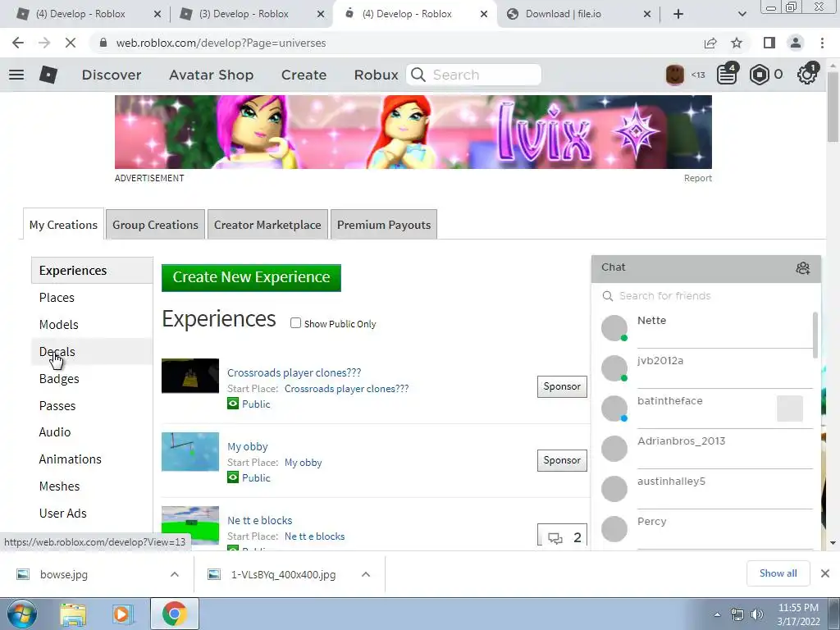Bookmark this page with star icon
840x630 pixels.
tap(737, 43)
